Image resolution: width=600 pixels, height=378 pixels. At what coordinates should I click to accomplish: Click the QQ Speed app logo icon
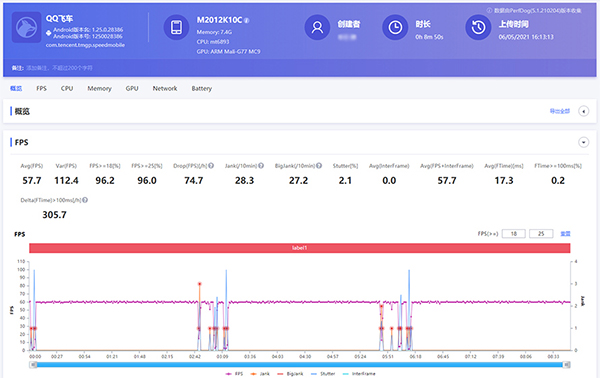click(26, 27)
